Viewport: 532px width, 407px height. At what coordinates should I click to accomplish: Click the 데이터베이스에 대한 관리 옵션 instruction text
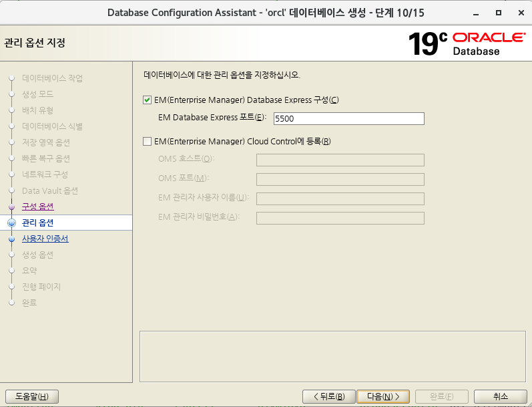click(222, 75)
